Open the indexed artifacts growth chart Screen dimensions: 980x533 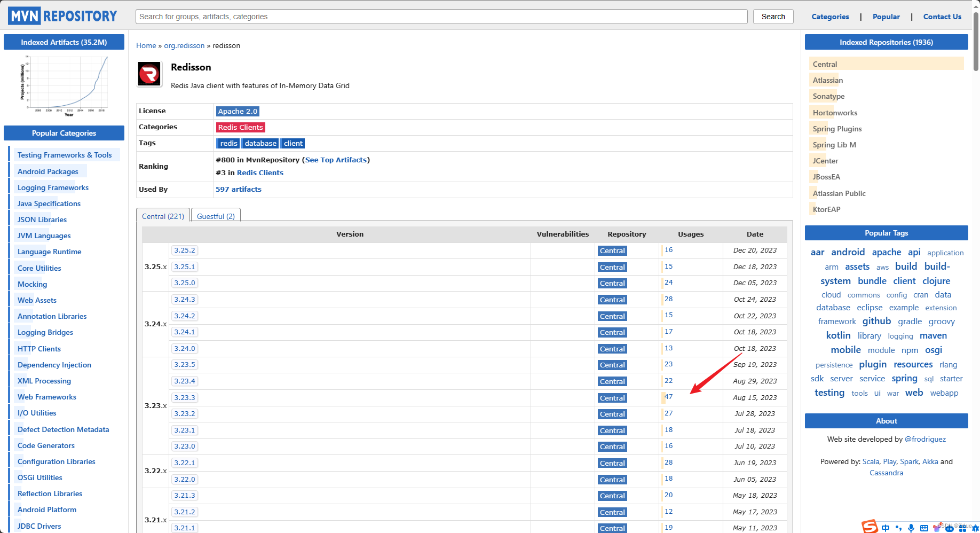click(64, 85)
